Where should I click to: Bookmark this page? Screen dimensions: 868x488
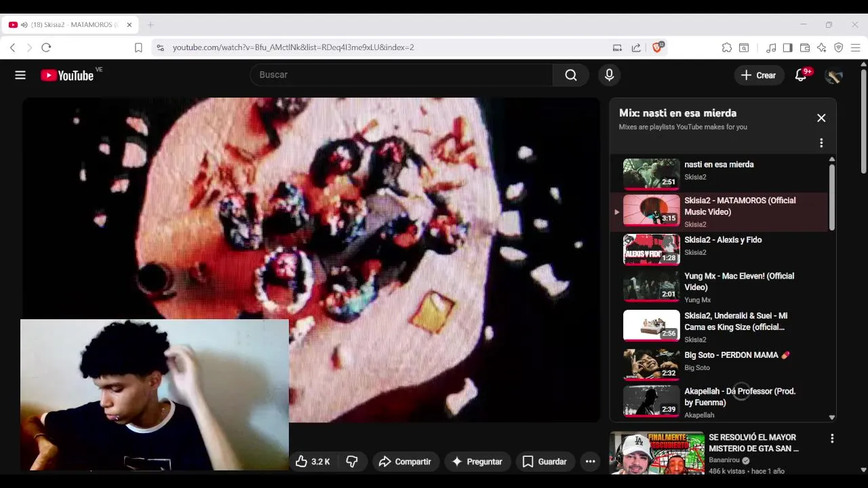pos(138,47)
